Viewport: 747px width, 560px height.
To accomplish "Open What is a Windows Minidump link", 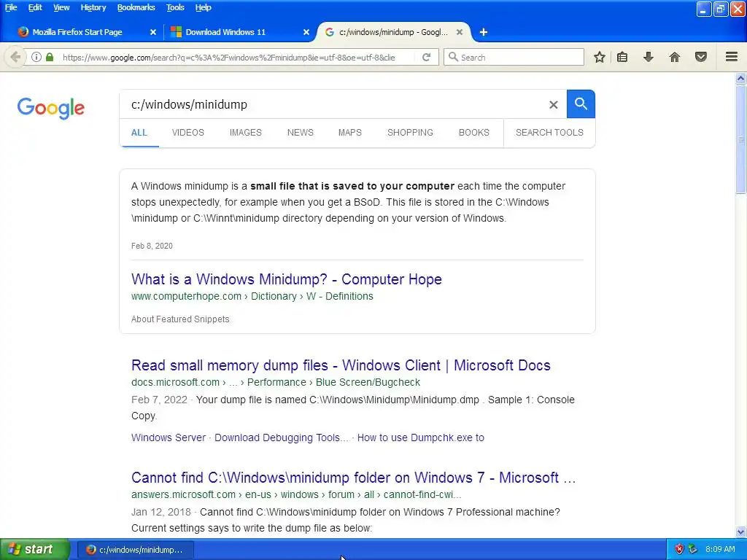I will pos(286,279).
